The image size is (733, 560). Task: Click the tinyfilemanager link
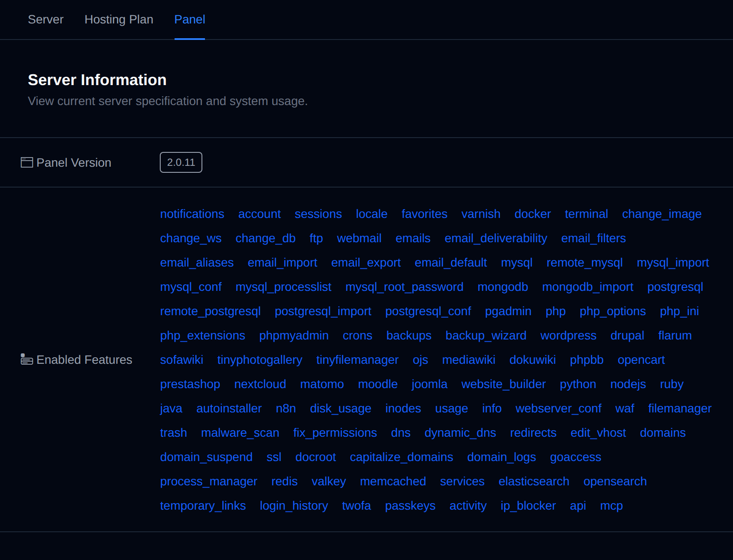click(357, 360)
